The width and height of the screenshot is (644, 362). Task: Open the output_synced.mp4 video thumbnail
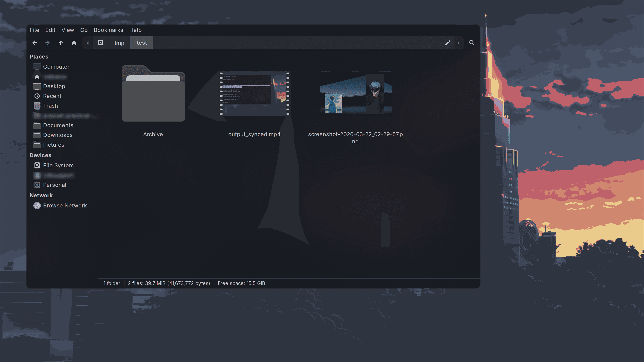click(x=254, y=94)
